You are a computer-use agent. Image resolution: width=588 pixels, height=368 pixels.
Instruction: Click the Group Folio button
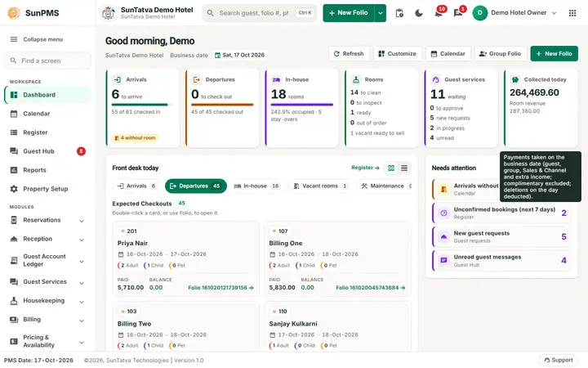click(x=501, y=54)
